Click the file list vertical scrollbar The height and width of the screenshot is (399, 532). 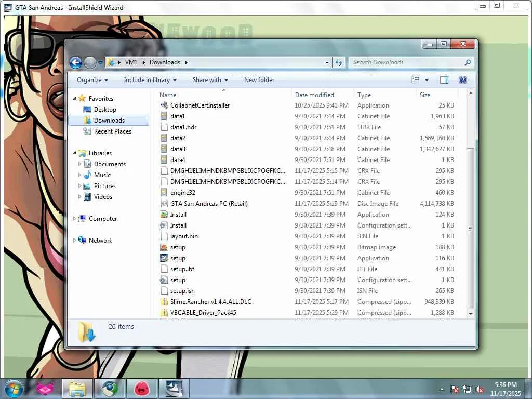tap(470, 229)
